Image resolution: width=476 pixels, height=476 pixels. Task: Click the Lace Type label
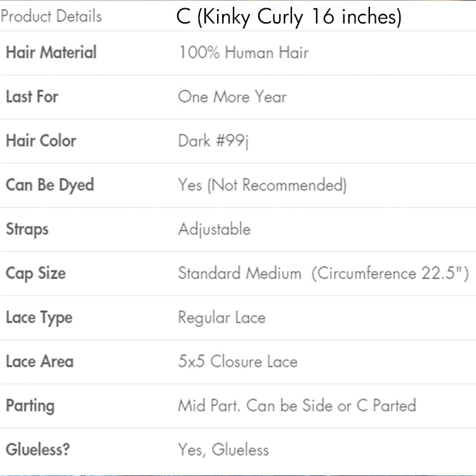click(x=39, y=317)
